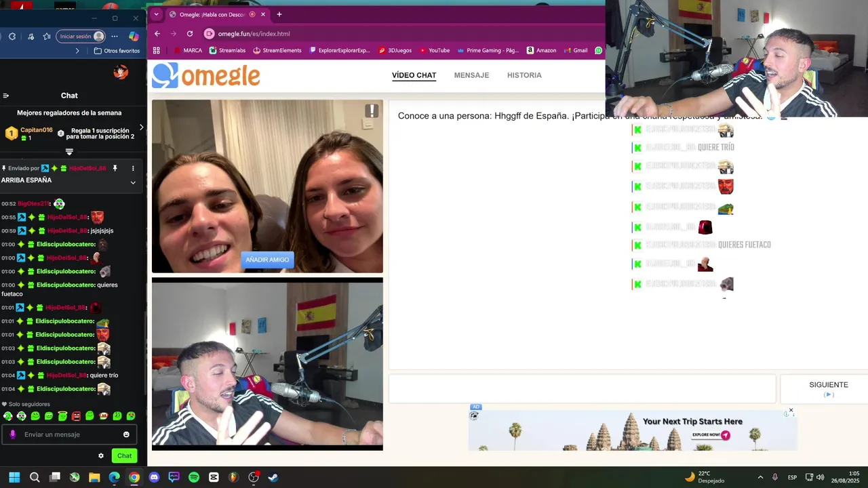Open the pinned message three-dots menu
This screenshot has width=868, height=488.
(x=133, y=168)
